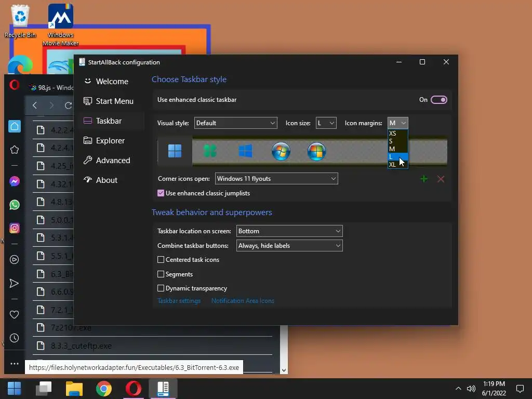
Task: Open the Visual style dropdown
Action: [235, 123]
